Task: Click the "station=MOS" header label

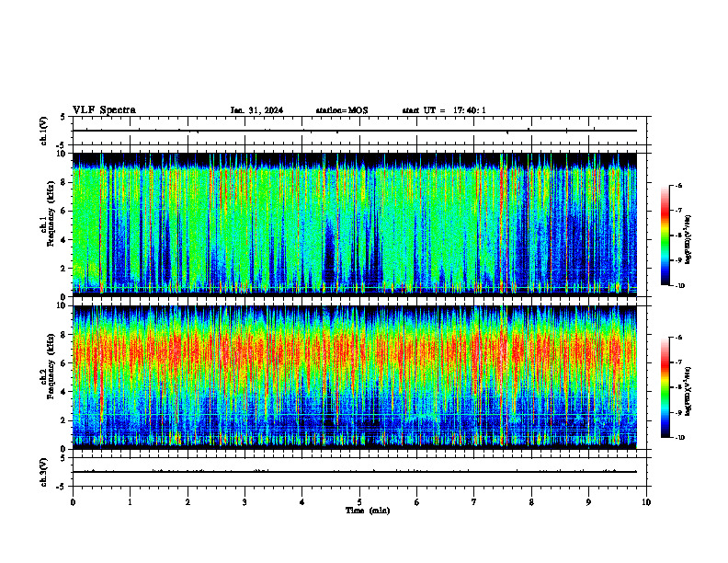Action: coord(342,110)
